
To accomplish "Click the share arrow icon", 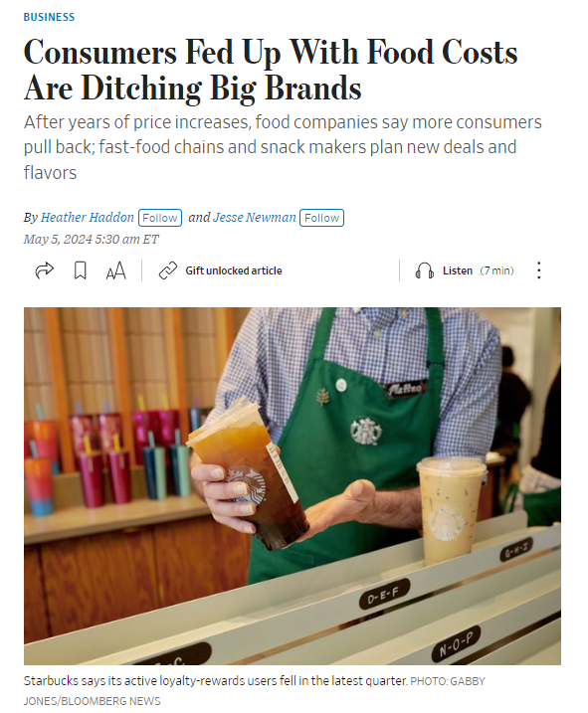I will click(44, 270).
